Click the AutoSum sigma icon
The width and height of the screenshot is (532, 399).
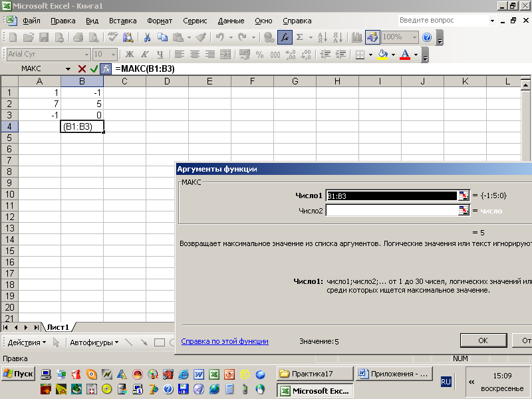(x=300, y=37)
